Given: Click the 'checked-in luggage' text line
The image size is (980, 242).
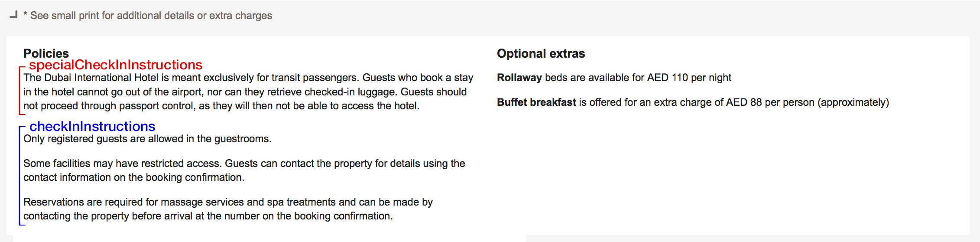Looking at the screenshot, I should [x=245, y=92].
